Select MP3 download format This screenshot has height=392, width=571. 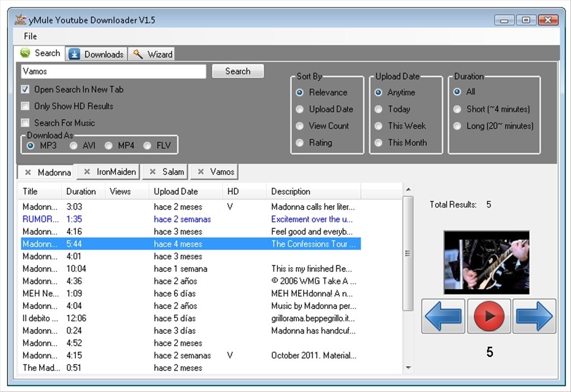pyautogui.click(x=31, y=146)
